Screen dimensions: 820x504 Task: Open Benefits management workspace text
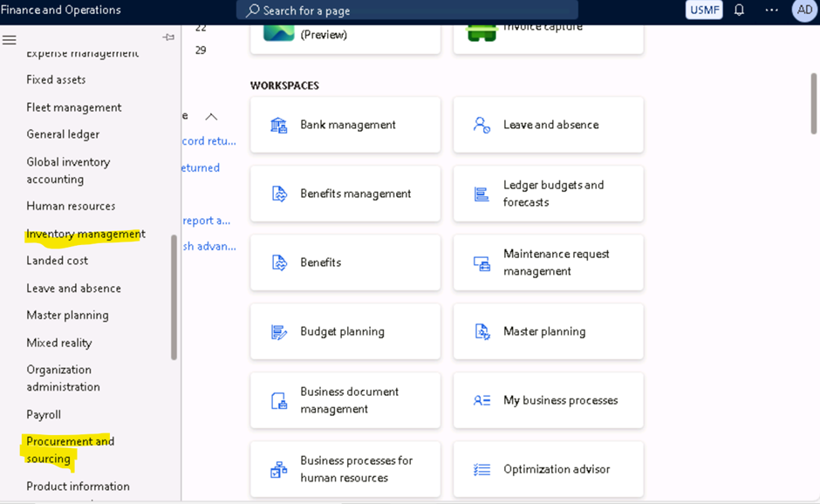point(356,194)
